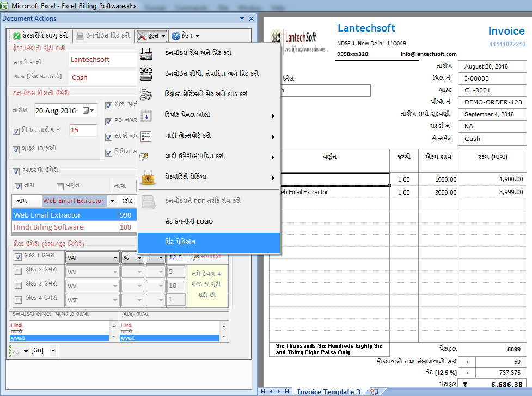Viewport: 532px width, 396px height.
Task: Click the blue Help question mark icon
Action: coord(176,35)
